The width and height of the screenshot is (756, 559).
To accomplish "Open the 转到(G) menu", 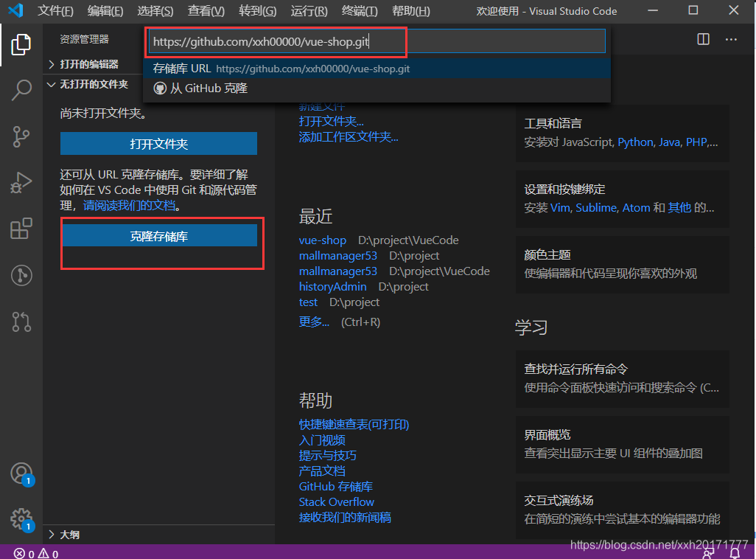I will tap(257, 11).
